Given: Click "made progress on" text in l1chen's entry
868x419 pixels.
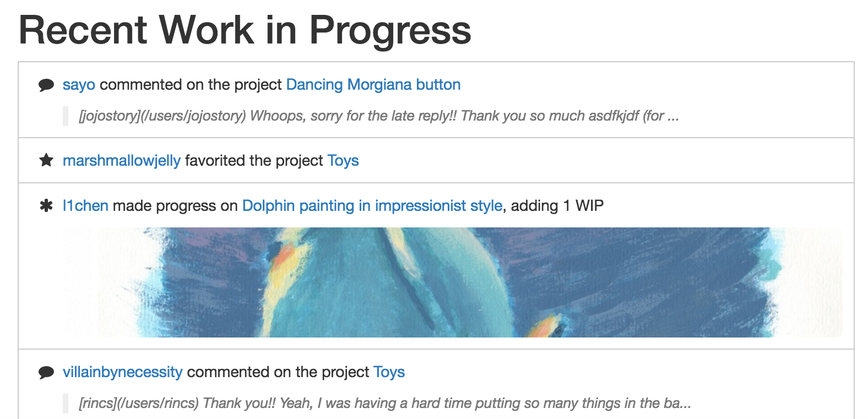Looking at the screenshot, I should coord(175,206).
